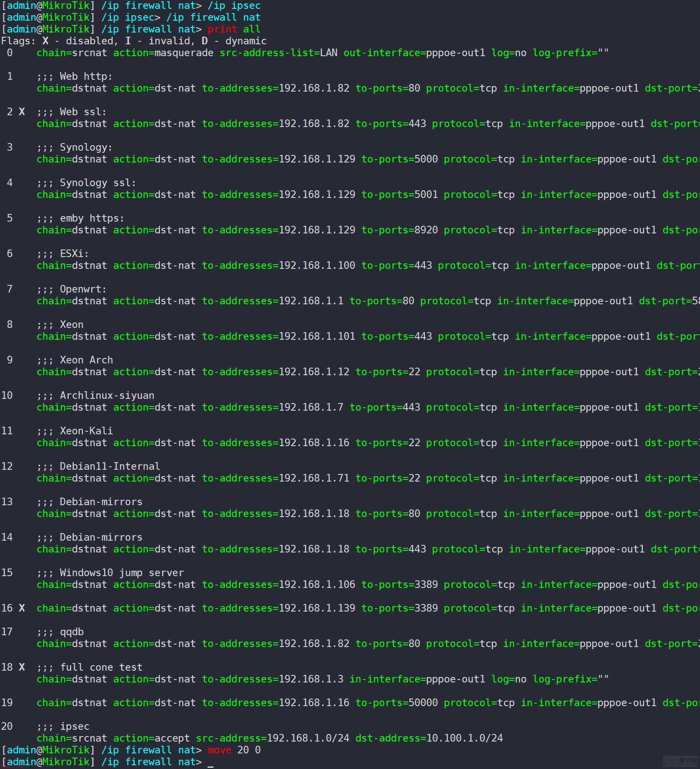Screen dimensions: 700x769
Task: Click "to-addresses=192.168.1.7" in Archlinux rule
Action: tap(273, 407)
